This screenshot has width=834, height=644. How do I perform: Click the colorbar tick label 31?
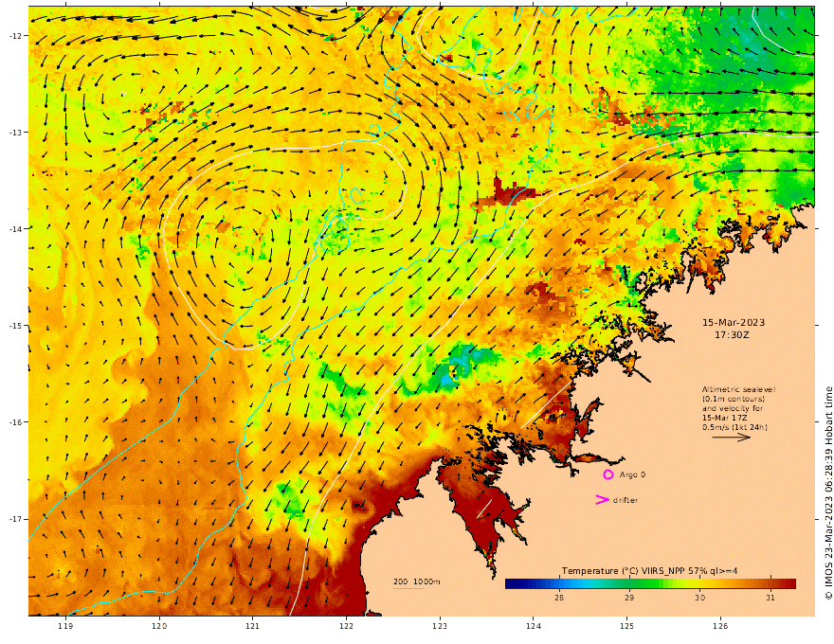pyautogui.click(x=771, y=598)
